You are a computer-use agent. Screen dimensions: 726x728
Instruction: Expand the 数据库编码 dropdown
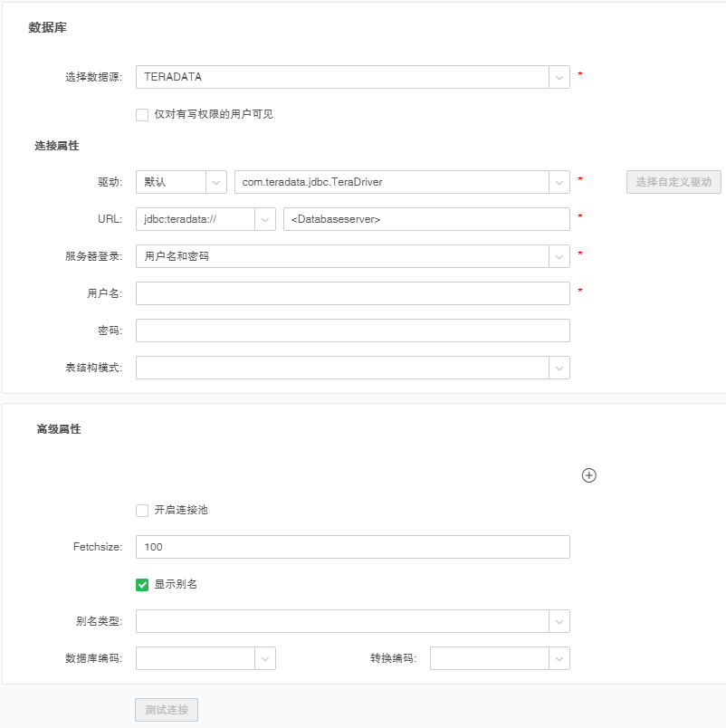point(265,658)
